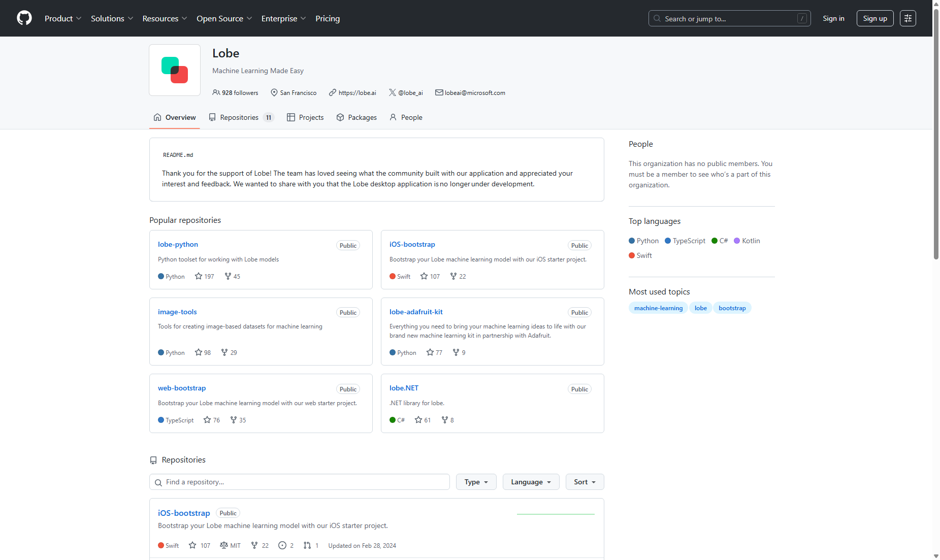Click the star icon on lobe.NET card

418,420
